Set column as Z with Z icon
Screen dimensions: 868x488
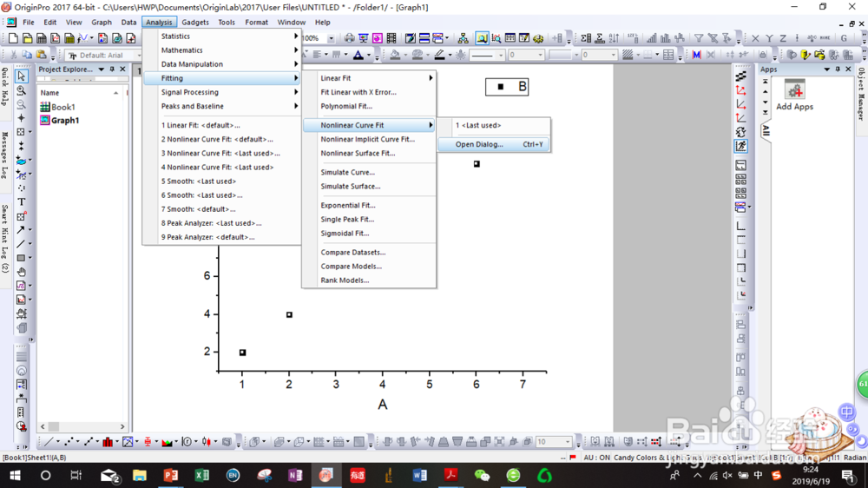click(783, 38)
